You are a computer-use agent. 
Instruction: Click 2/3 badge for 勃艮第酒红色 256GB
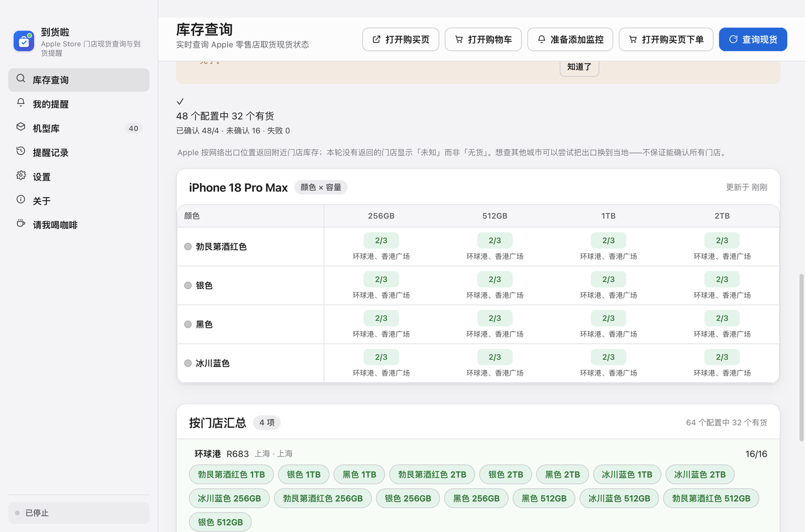381,240
